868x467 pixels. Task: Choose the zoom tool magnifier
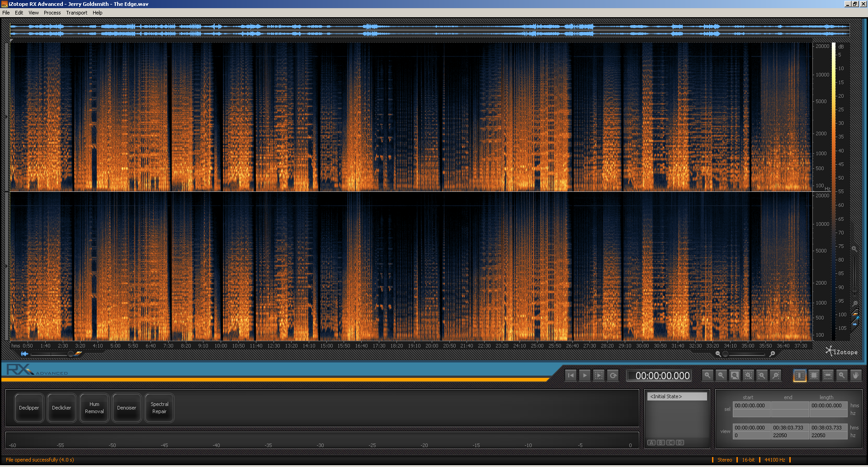[841, 375]
